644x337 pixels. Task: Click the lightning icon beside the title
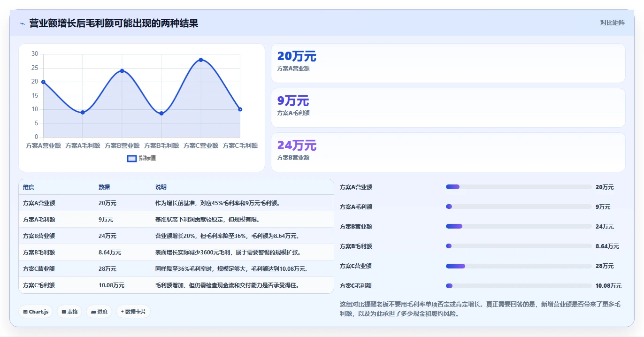(23, 23)
